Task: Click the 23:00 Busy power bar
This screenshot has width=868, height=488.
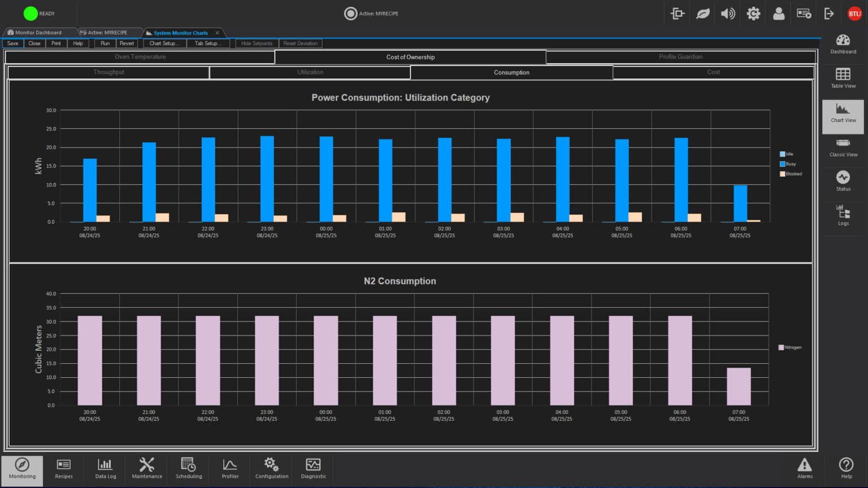Action: [x=267, y=179]
